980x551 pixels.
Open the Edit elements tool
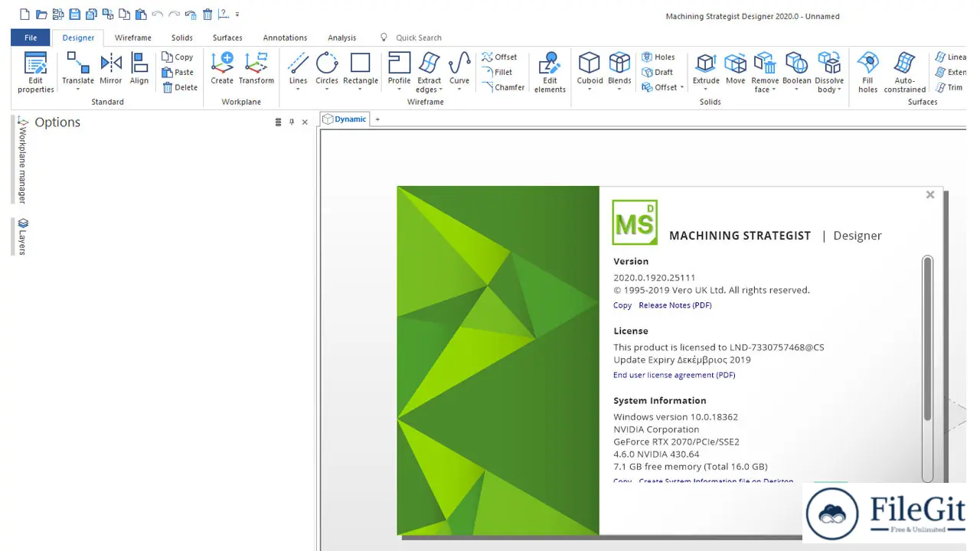tap(550, 73)
